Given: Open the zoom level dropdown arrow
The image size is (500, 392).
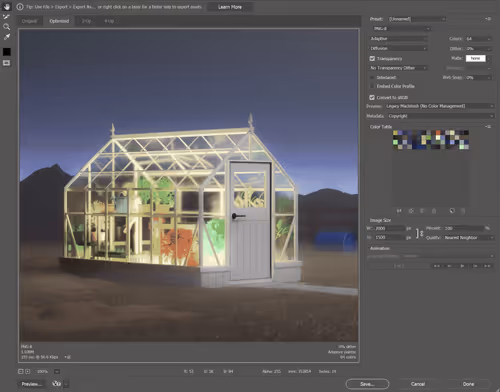Looking at the screenshot, I should pos(57,371).
